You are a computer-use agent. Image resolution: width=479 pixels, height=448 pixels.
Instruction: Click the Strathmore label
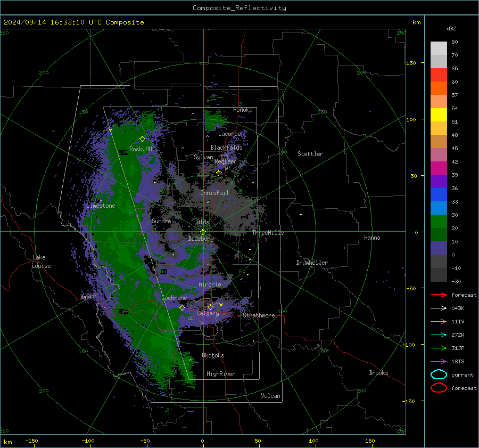[x=259, y=315]
